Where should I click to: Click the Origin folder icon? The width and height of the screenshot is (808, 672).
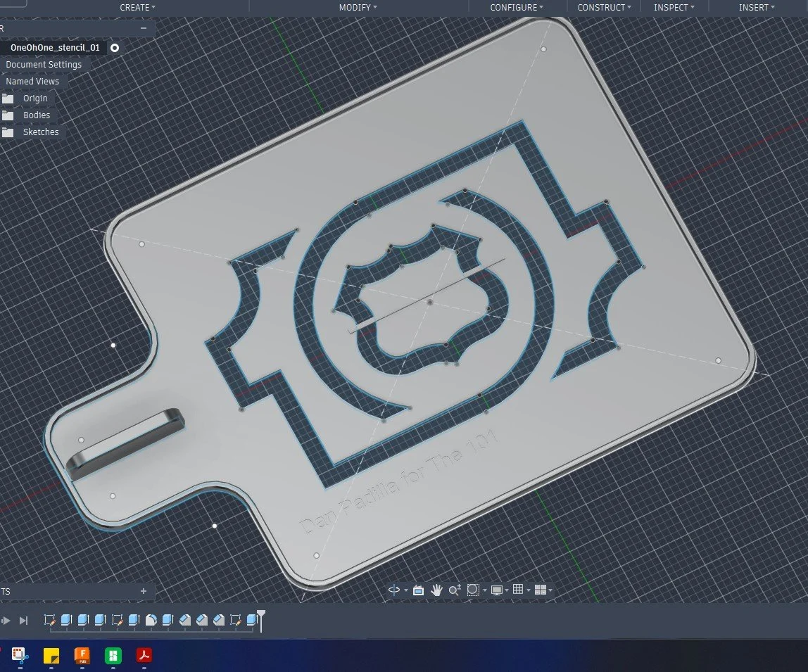point(8,99)
